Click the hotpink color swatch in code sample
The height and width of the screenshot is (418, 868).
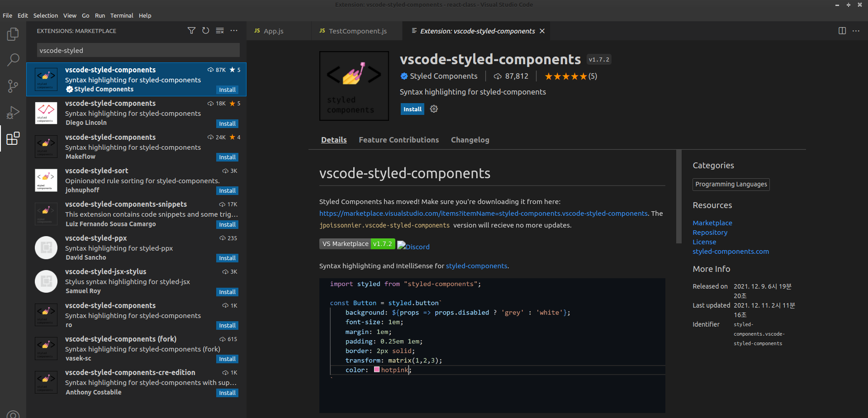tap(376, 370)
